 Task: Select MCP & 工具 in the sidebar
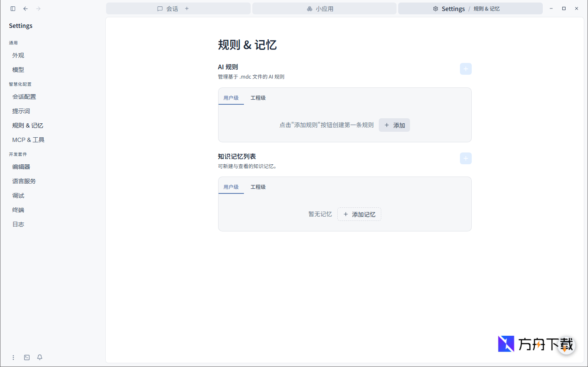point(28,139)
